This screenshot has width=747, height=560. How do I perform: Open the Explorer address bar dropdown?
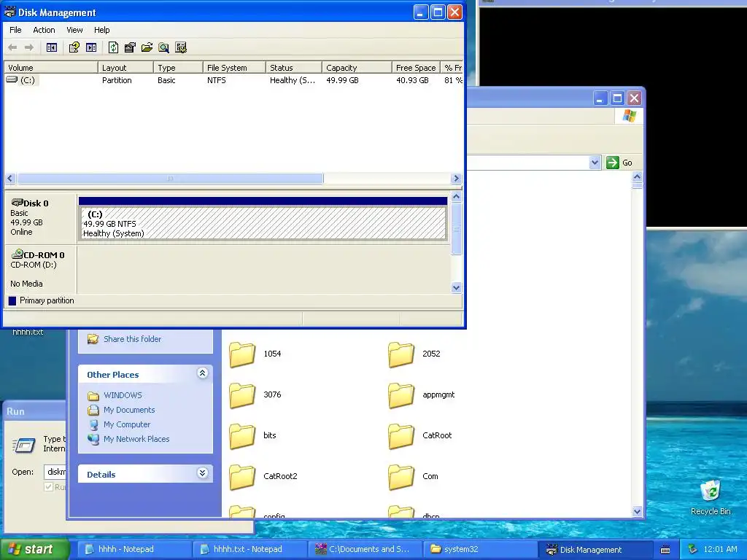pyautogui.click(x=594, y=163)
